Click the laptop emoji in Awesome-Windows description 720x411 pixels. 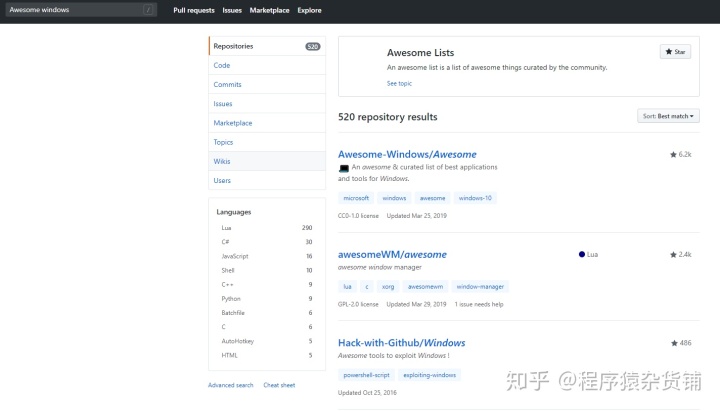[344, 168]
